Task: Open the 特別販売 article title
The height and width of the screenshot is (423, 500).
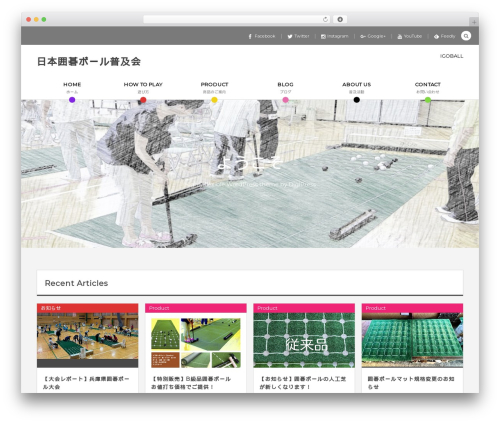Action: pos(191,383)
